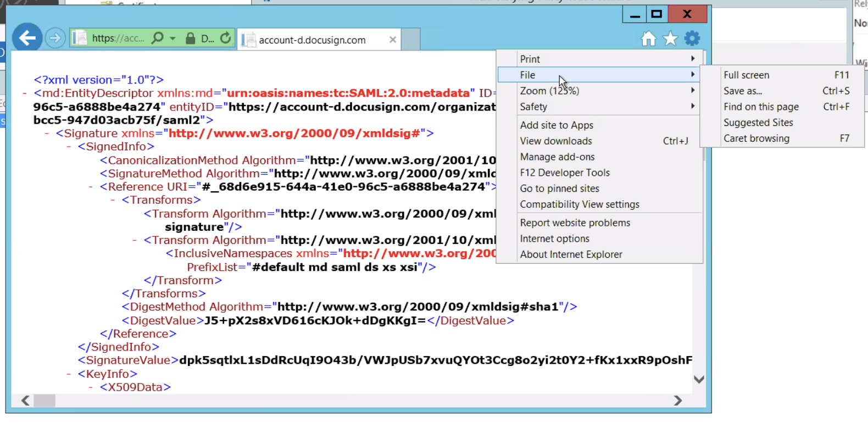The image size is (868, 433).
Task: Open F12 Developer Tools menu entry
Action: [565, 173]
